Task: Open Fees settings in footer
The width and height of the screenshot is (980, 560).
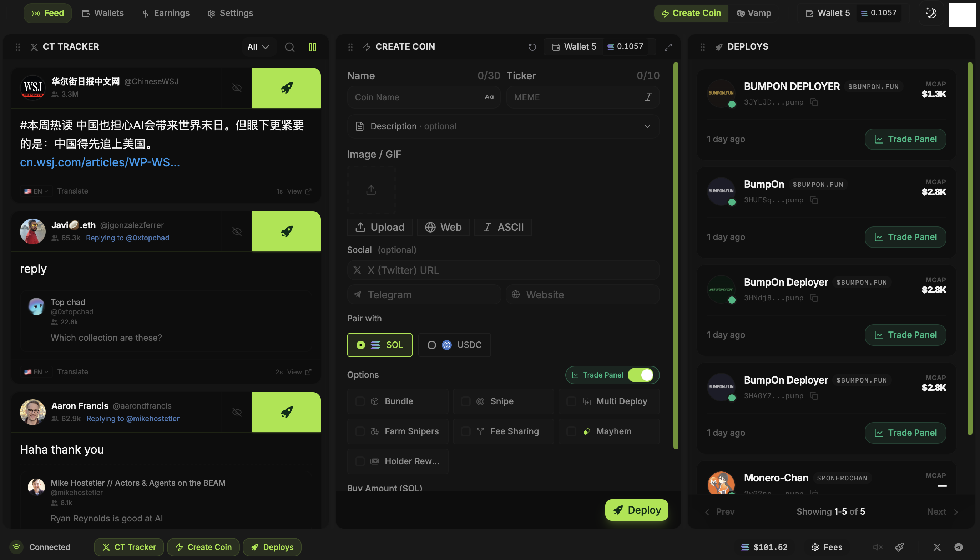Action: click(x=826, y=547)
